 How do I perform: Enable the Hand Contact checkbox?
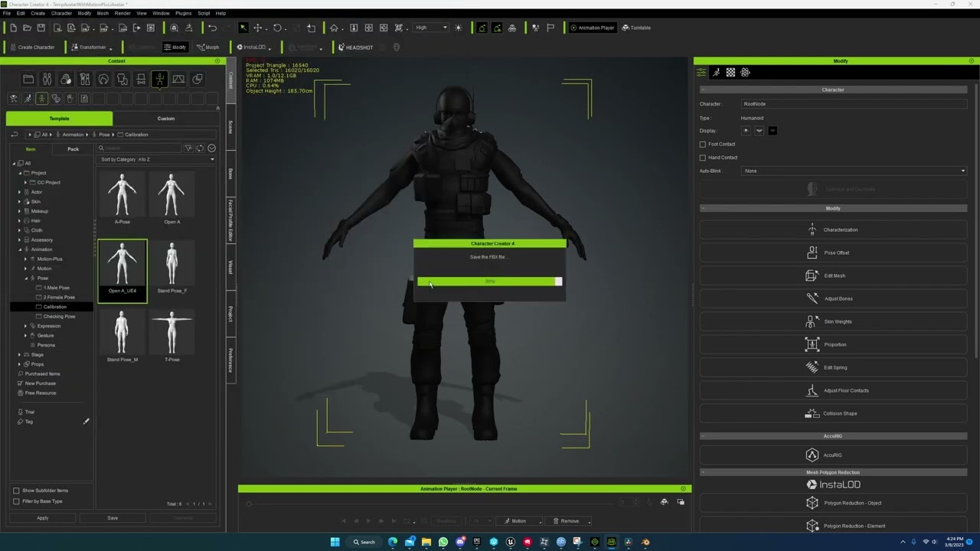coord(703,158)
